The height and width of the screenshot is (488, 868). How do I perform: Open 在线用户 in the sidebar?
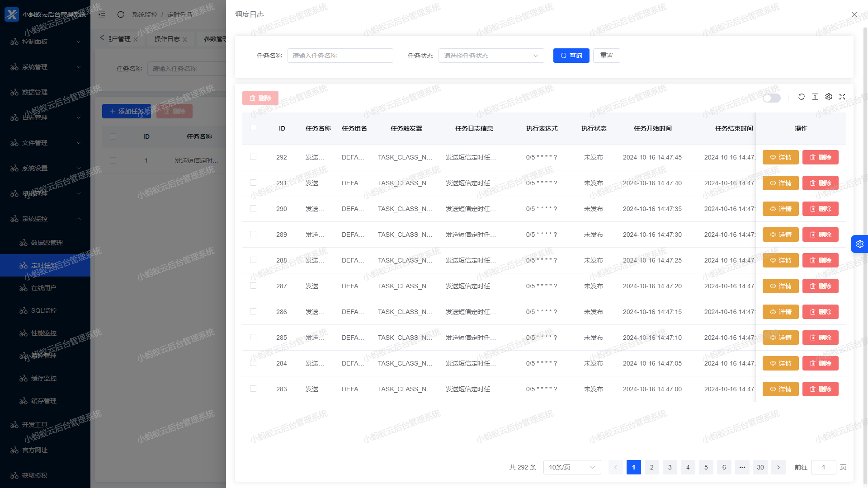pyautogui.click(x=45, y=288)
